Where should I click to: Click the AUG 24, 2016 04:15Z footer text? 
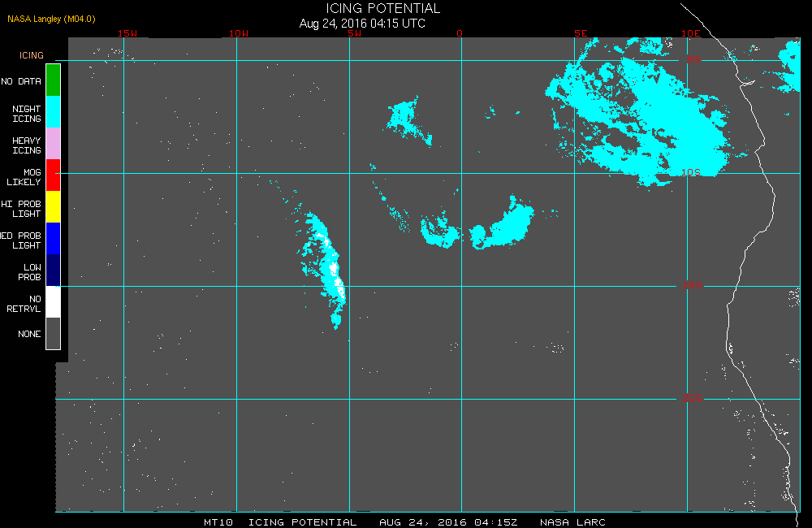pyautogui.click(x=448, y=522)
